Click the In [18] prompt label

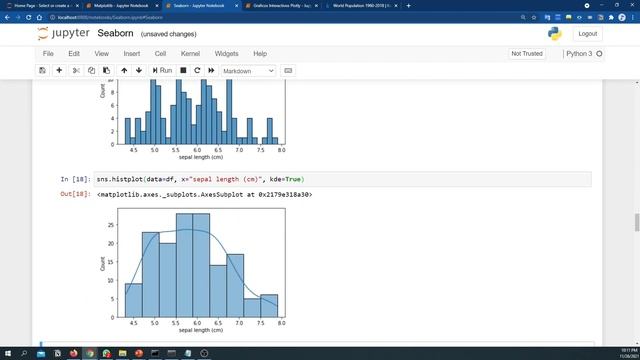[76, 179]
